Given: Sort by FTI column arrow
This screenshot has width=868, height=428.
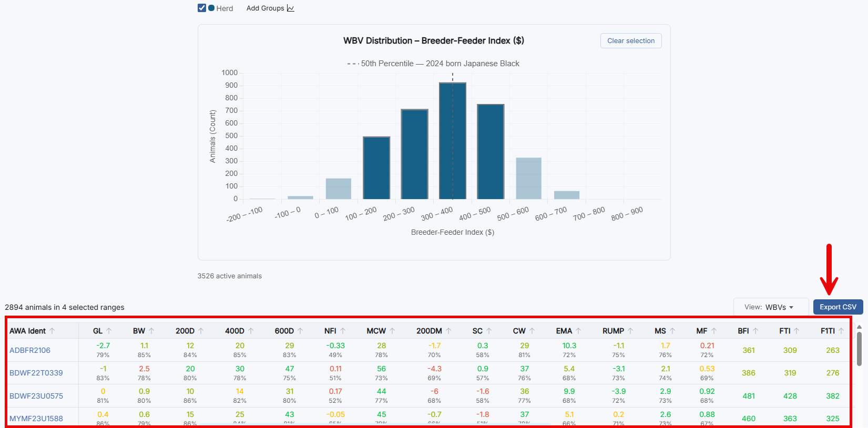Looking at the screenshot, I should pyautogui.click(x=796, y=331).
